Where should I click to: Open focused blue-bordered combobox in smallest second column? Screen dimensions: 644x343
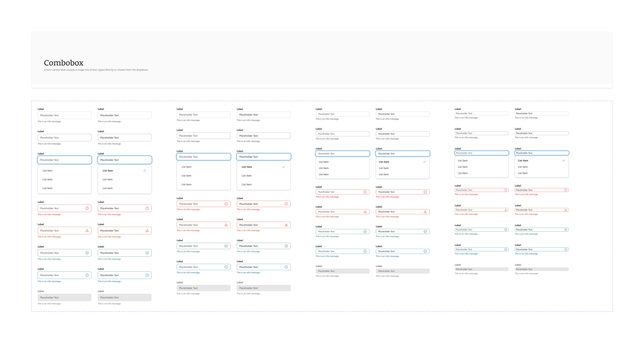click(542, 153)
